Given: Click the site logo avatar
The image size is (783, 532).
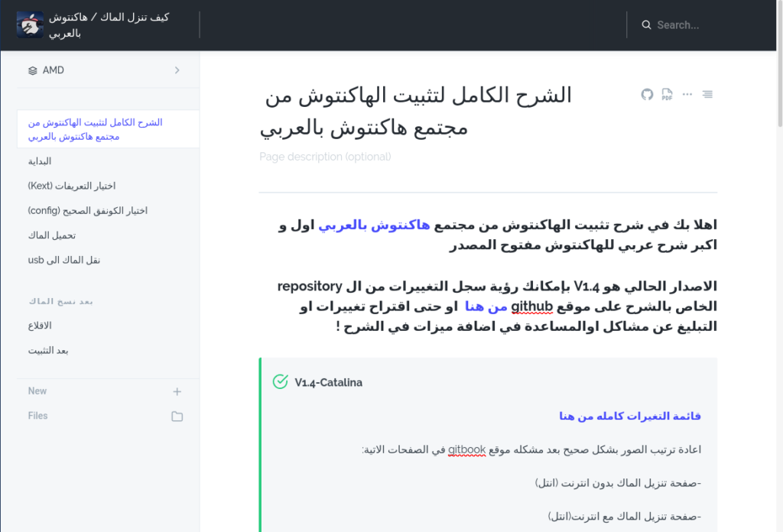Looking at the screenshot, I should (30, 25).
